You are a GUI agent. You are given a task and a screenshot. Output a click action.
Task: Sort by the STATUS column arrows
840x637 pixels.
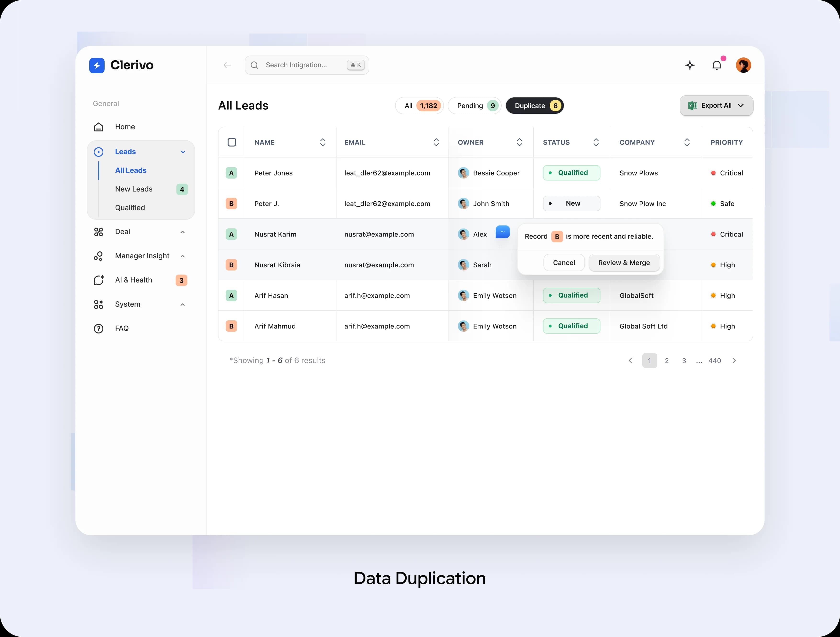596,142
